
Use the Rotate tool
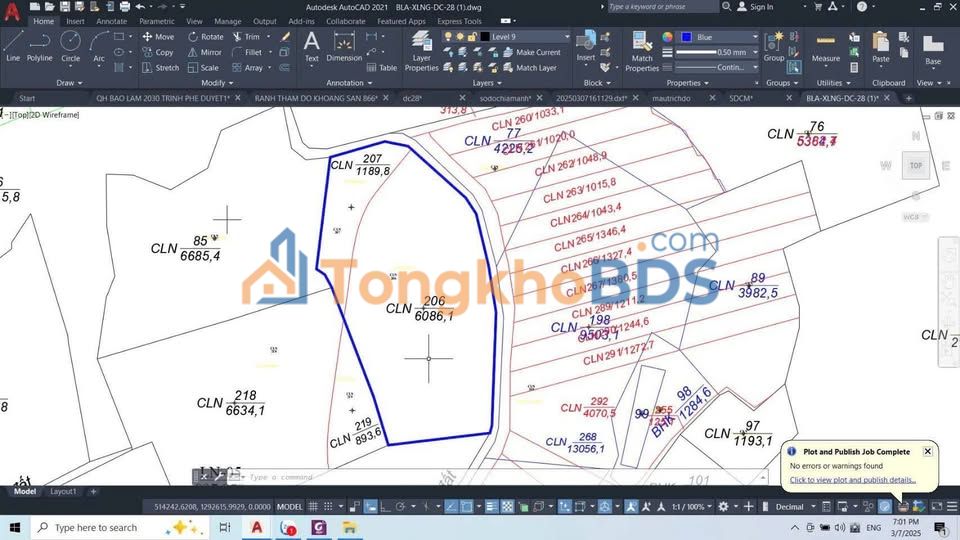(206, 37)
